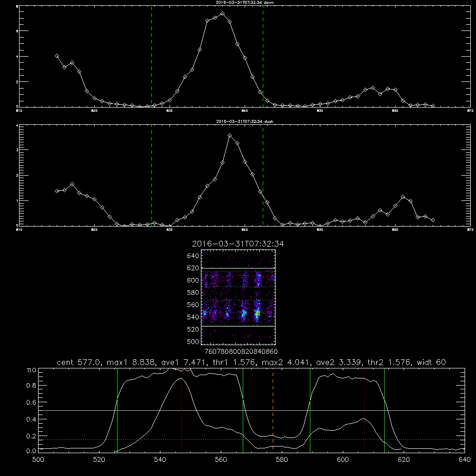Select the rightmost diamond marker in dawn plot
The width and height of the screenshot is (476, 476).
pyautogui.click(x=433, y=106)
